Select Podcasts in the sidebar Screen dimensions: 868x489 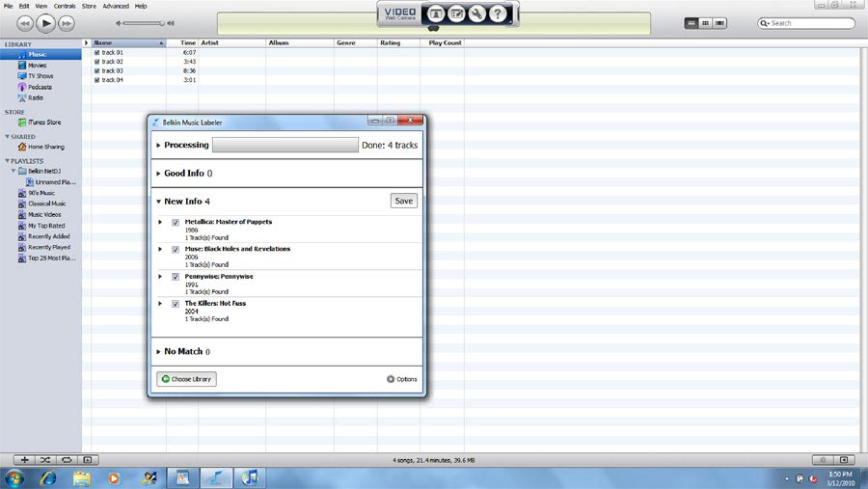click(x=41, y=87)
